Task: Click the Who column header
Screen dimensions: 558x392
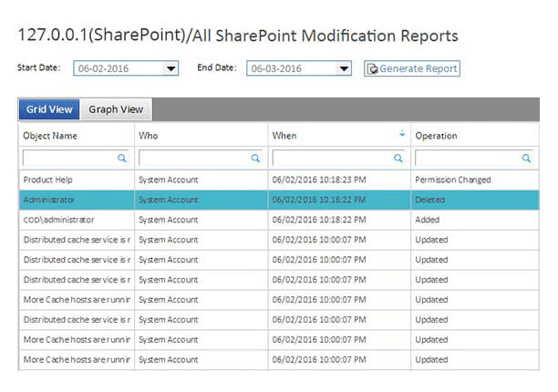Action: click(201, 136)
